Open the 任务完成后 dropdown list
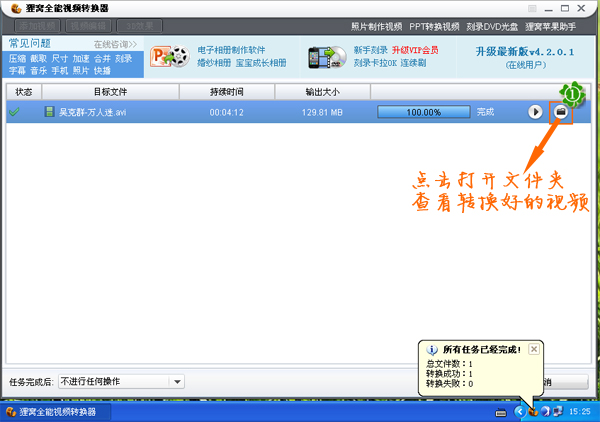The image size is (600, 422). (x=177, y=381)
